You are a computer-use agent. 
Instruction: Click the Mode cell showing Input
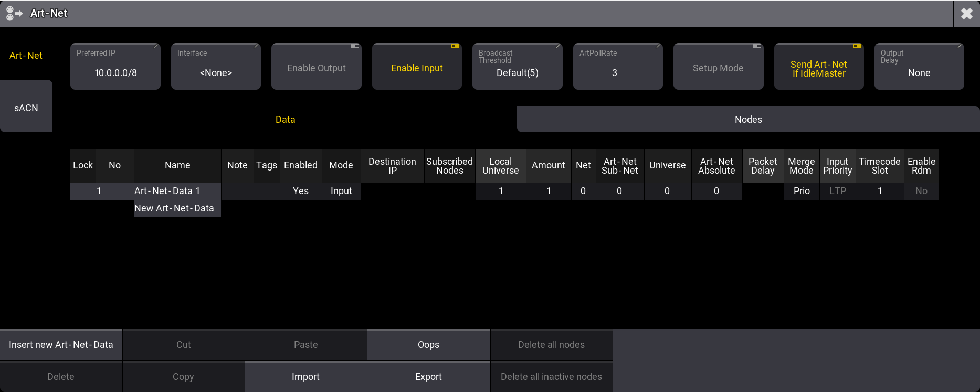click(341, 191)
